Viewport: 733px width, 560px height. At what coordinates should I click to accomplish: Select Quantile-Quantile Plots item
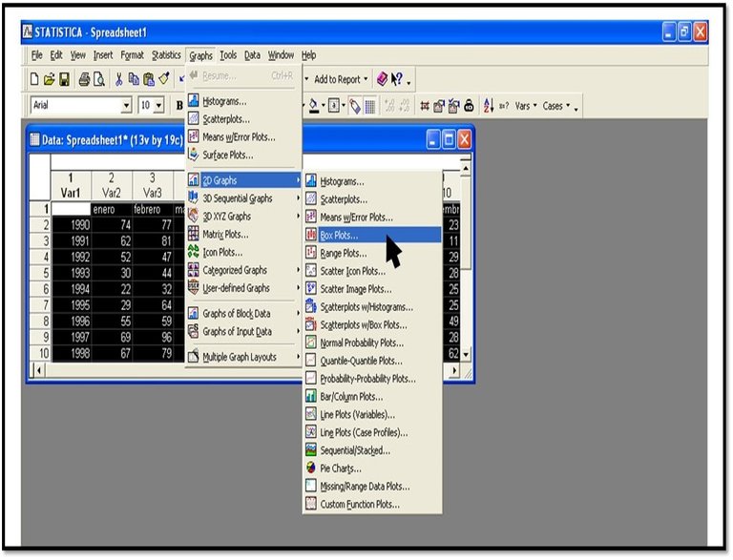coord(372,361)
